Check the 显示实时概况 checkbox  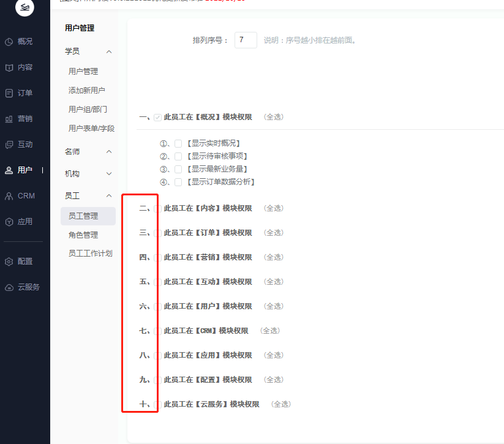point(178,143)
